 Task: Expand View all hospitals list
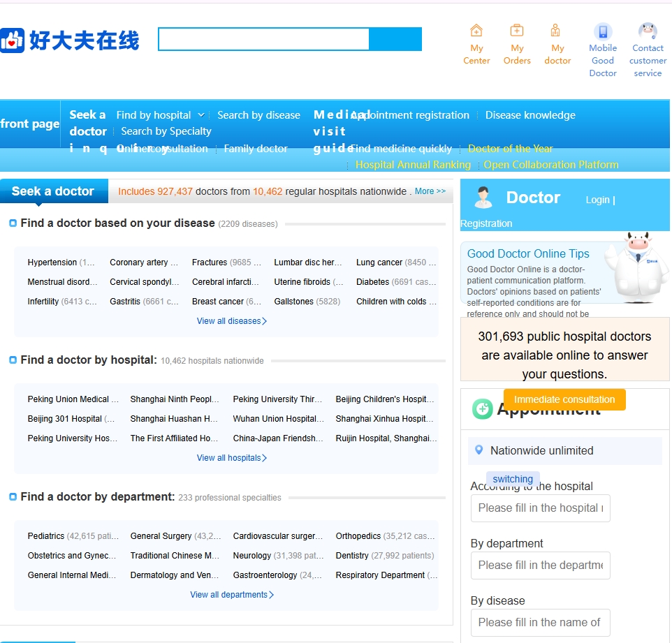(x=231, y=458)
